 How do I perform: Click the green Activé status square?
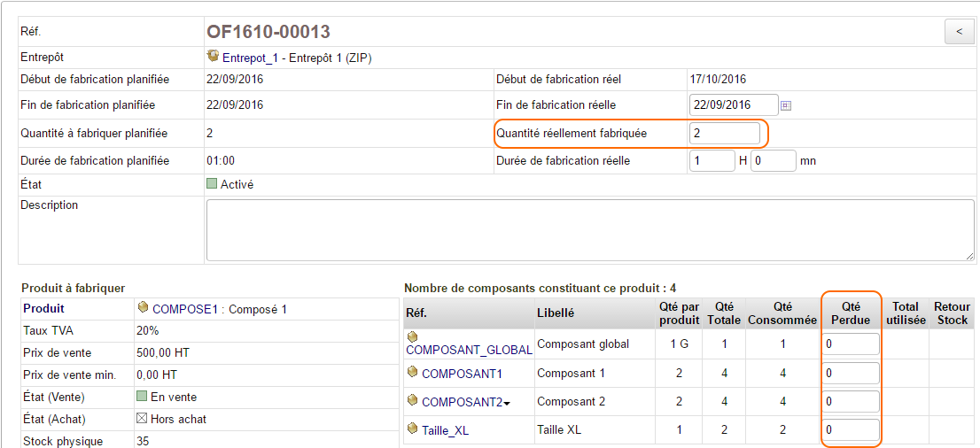[212, 184]
